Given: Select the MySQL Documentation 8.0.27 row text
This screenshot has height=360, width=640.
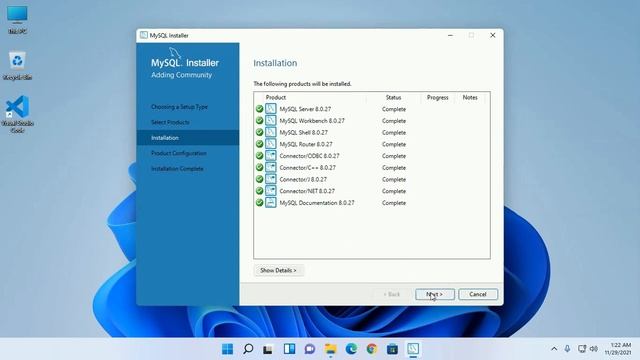Looking at the screenshot, I should (317, 203).
